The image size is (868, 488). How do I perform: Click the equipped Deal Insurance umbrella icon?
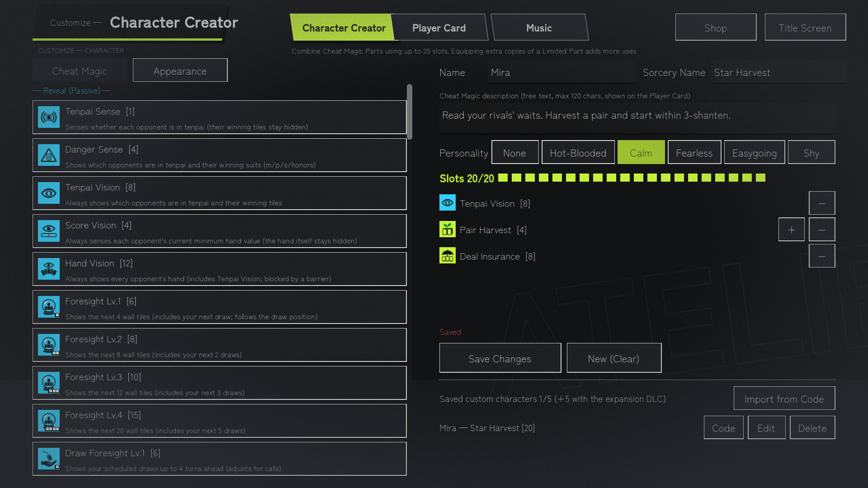point(448,256)
